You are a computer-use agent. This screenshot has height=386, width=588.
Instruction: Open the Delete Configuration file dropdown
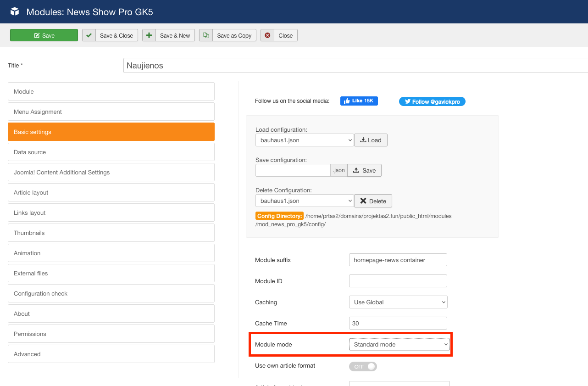304,201
